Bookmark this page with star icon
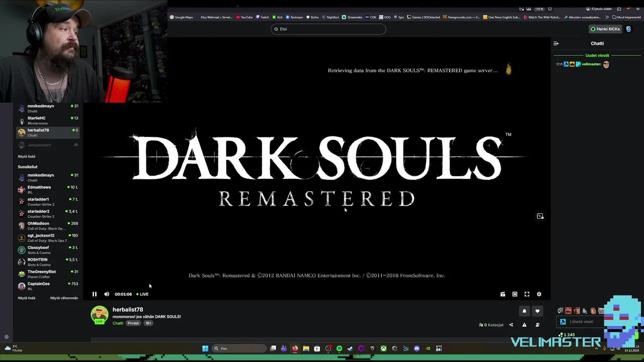 (x=550, y=9)
